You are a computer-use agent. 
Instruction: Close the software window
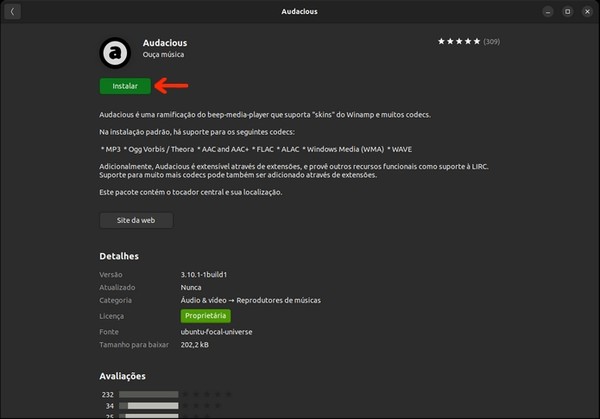(x=586, y=11)
